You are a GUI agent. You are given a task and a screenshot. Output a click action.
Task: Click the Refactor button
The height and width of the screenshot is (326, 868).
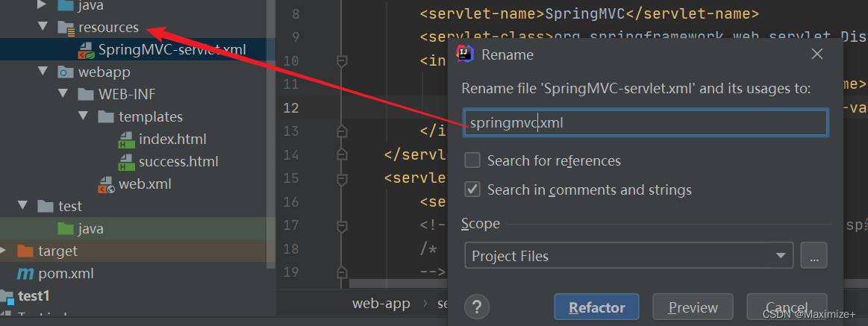(x=596, y=307)
